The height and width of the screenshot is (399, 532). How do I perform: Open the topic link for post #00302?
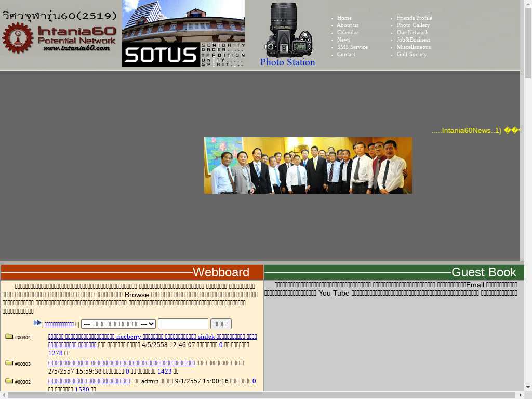(89, 381)
